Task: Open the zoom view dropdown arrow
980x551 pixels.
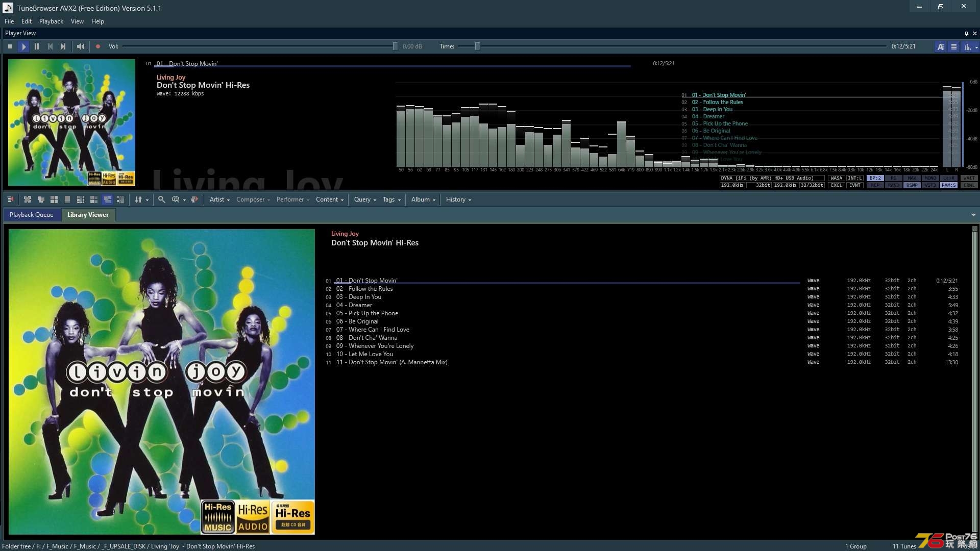Action: coord(184,200)
